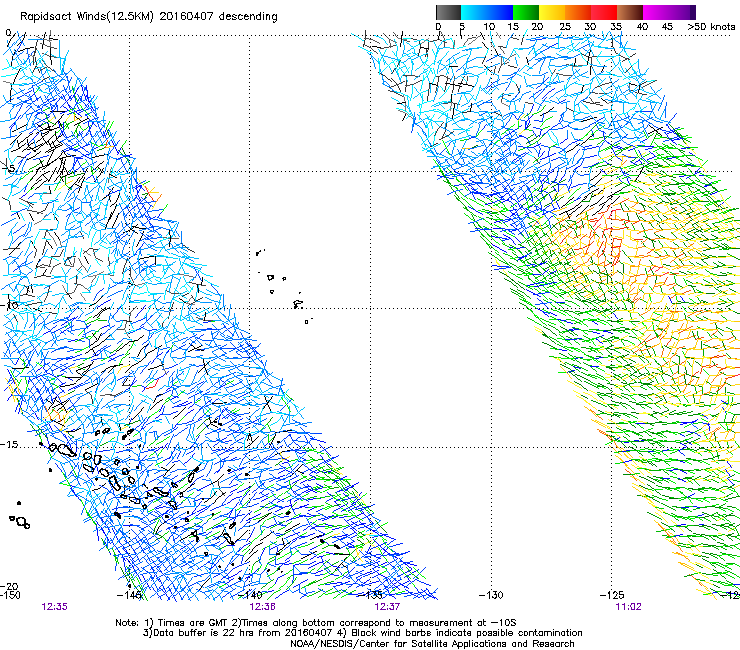The height and width of the screenshot is (650, 740).
Task: Click the '-15' latitude label on the left axis
Action: click(x=9, y=445)
